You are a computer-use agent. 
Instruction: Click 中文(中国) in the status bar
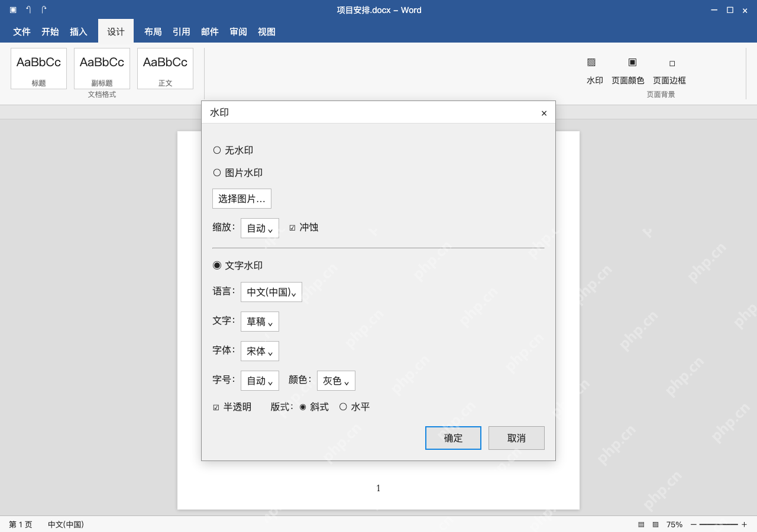coord(66,524)
